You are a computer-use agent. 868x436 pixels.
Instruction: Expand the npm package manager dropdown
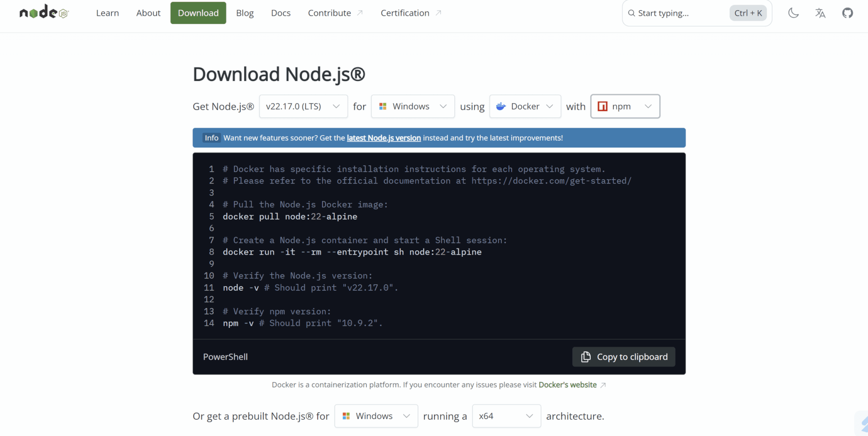(x=625, y=106)
